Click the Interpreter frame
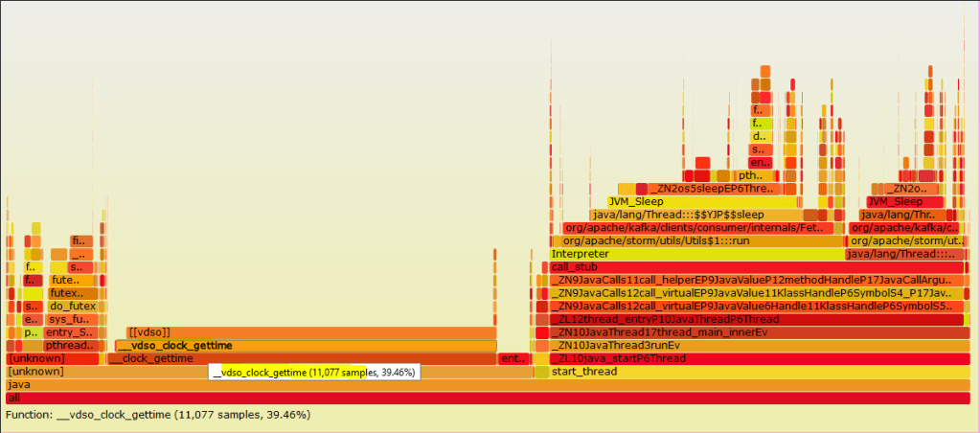 coord(696,254)
